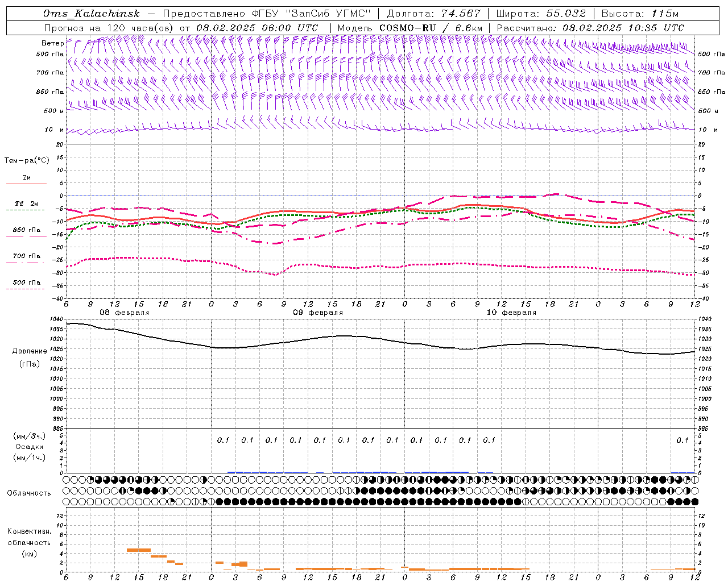
Task: Select the text Предоставлено ФГБУ "ЗапСиб УГМС"
Action: click(x=267, y=14)
